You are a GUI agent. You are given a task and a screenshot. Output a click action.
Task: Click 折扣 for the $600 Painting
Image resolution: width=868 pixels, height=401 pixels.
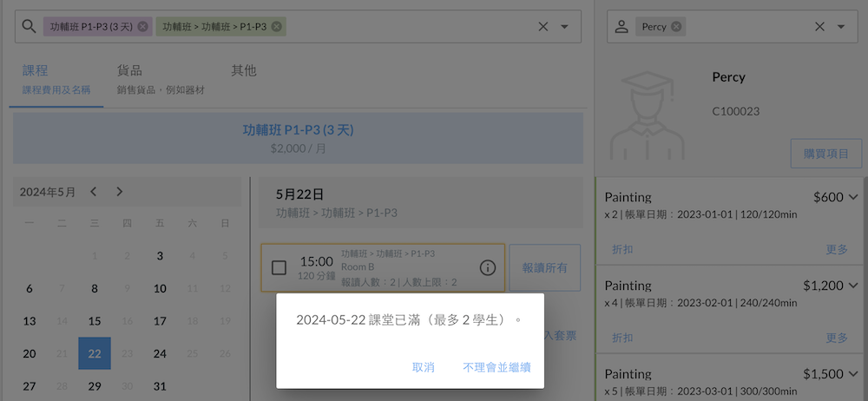[x=622, y=249]
